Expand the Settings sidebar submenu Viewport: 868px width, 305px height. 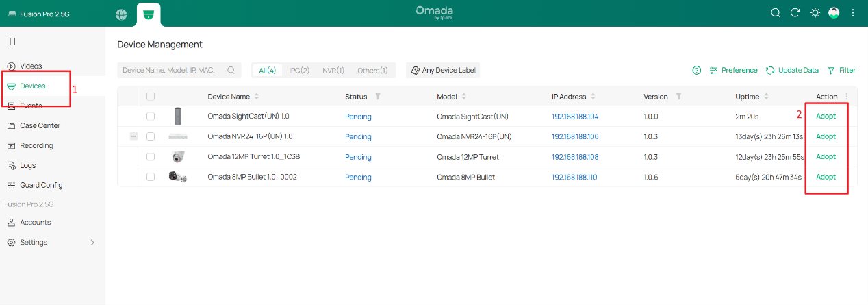(x=92, y=243)
